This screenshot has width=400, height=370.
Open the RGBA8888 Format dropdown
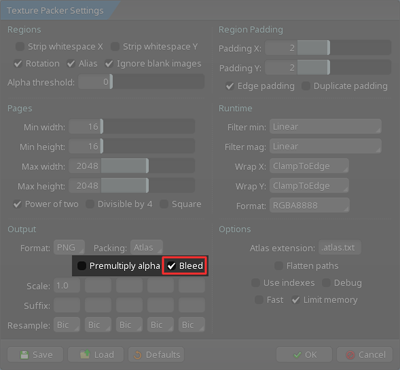[310, 205]
